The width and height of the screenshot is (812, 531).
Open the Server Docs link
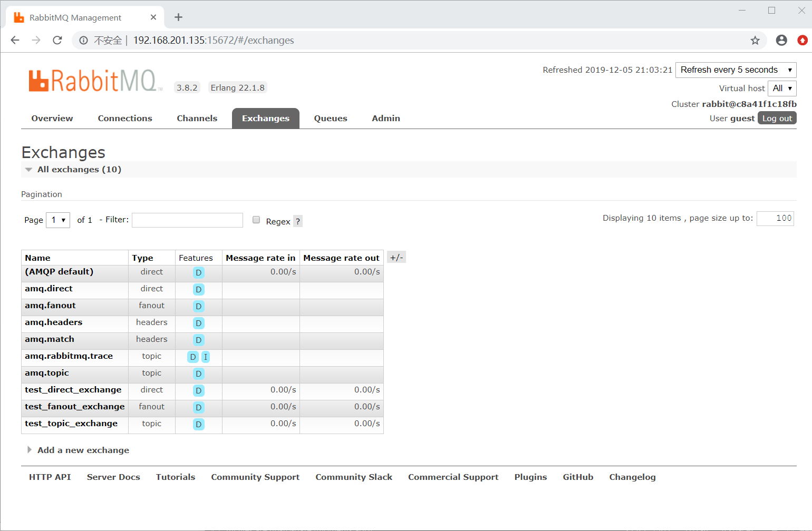113,477
